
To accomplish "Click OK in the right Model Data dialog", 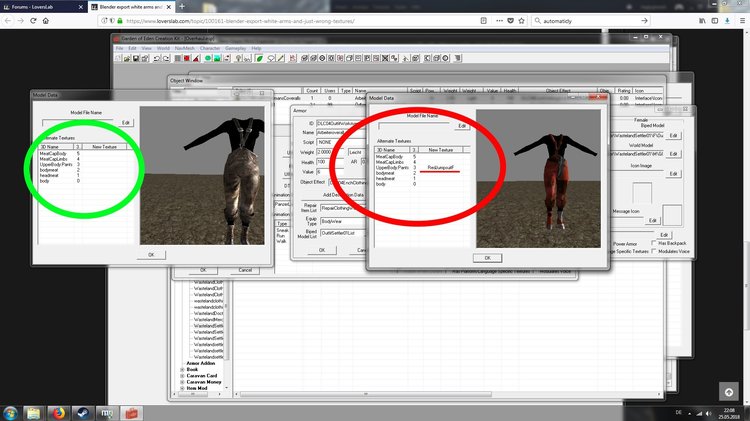I will [487, 258].
